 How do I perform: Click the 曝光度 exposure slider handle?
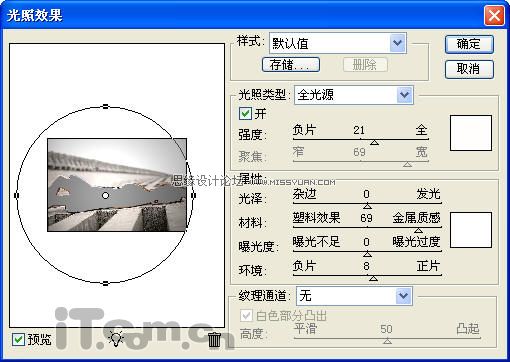coord(367,254)
